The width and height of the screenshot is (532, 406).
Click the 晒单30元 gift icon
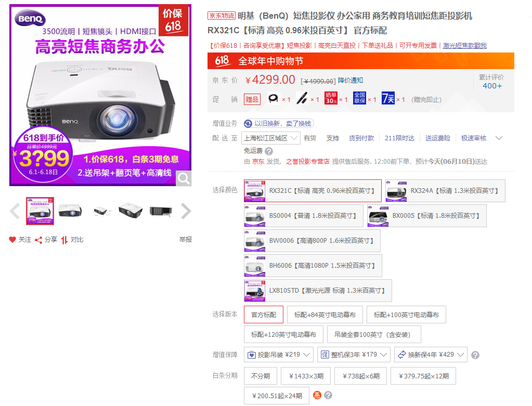[x=331, y=98]
